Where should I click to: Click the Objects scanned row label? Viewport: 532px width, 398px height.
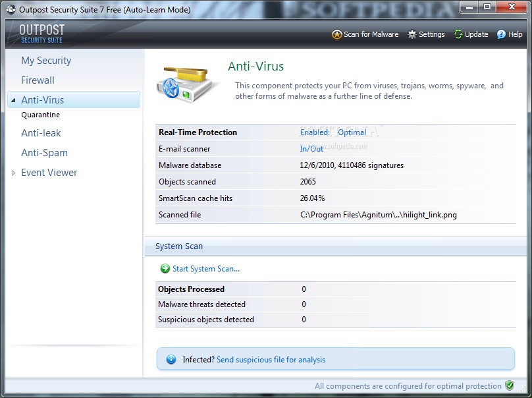(x=187, y=182)
